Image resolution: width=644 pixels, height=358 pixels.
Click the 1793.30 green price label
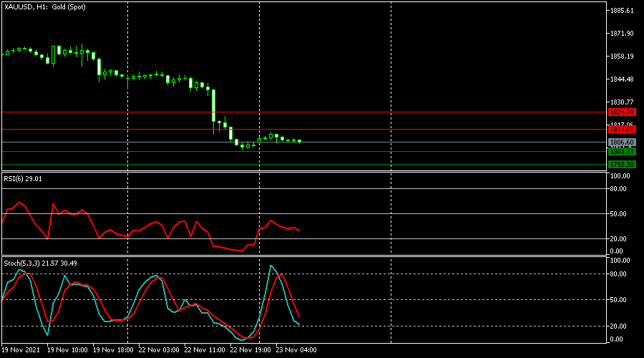coord(622,165)
